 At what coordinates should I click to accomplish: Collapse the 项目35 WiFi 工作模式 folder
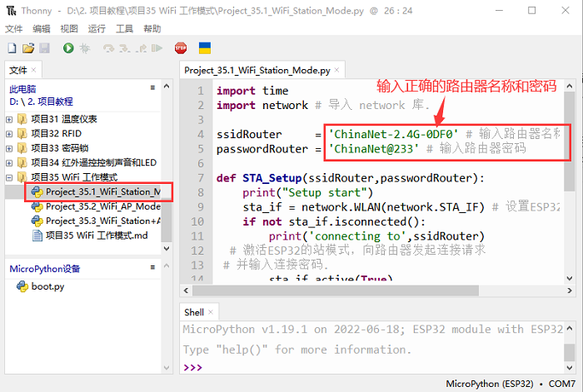pyautogui.click(x=9, y=178)
